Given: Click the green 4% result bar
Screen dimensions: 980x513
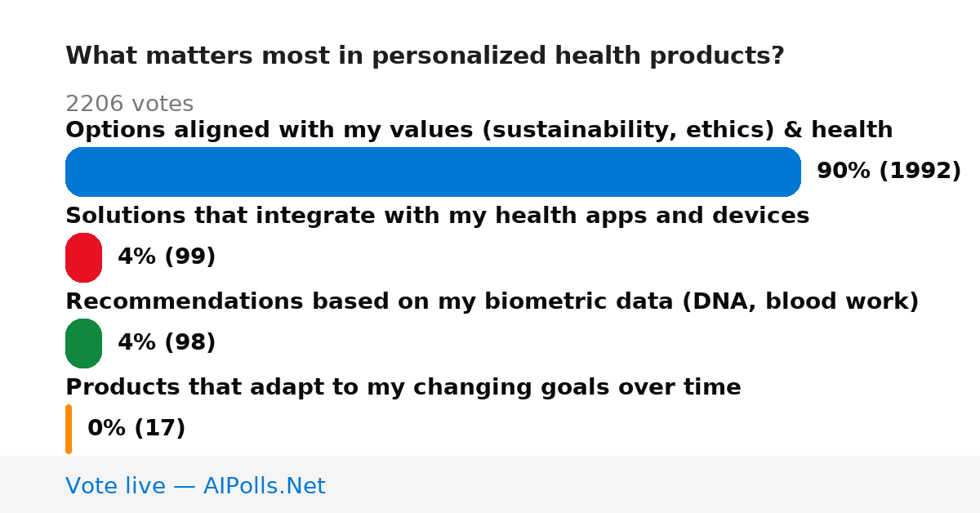Looking at the screenshot, I should pos(83,343).
